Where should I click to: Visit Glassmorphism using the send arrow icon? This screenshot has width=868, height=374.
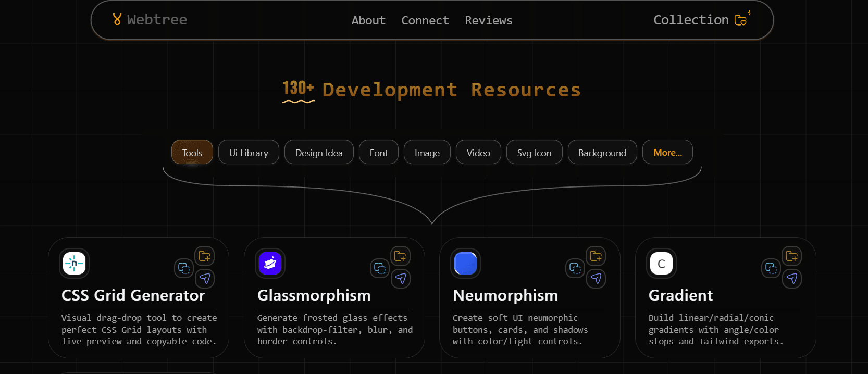[x=400, y=279]
